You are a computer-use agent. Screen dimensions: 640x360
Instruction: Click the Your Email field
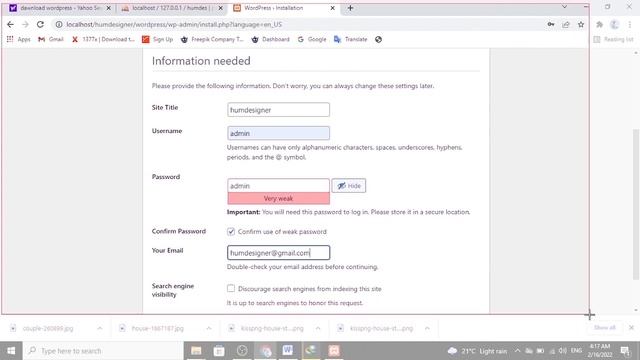(278, 253)
